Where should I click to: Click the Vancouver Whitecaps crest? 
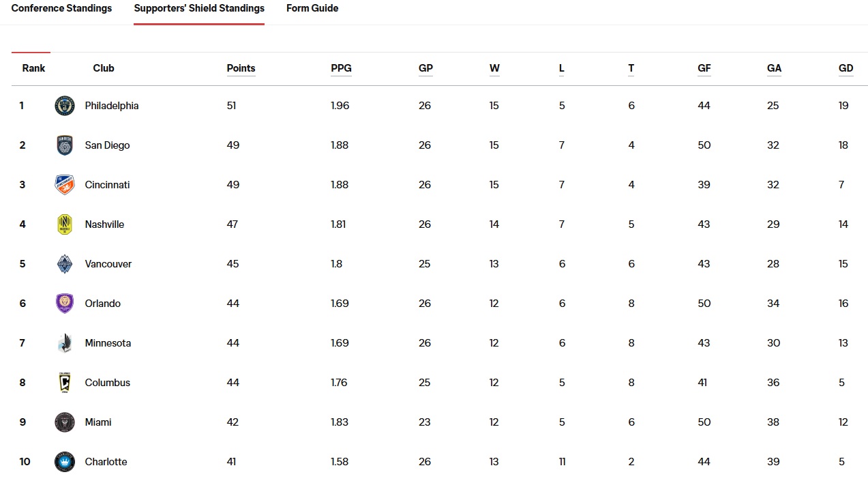pos(65,264)
